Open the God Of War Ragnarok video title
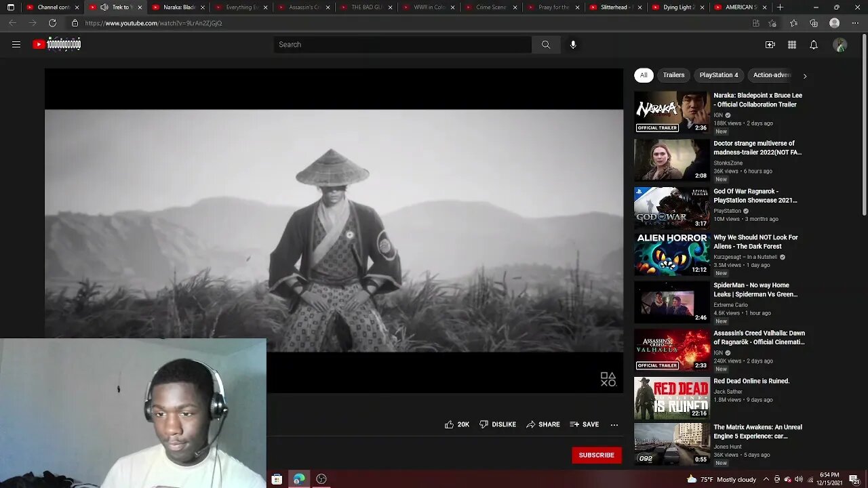Image resolution: width=868 pixels, height=488 pixels. (755, 196)
